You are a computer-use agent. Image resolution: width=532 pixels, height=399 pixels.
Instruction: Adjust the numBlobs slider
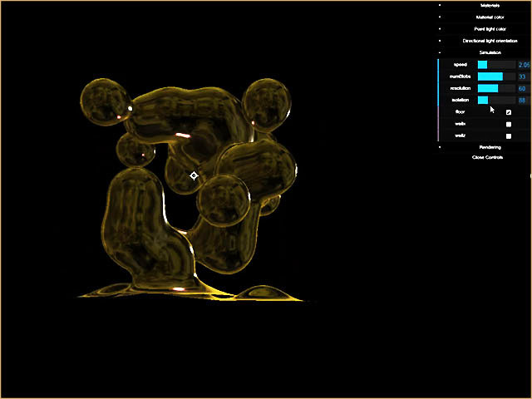coord(495,76)
